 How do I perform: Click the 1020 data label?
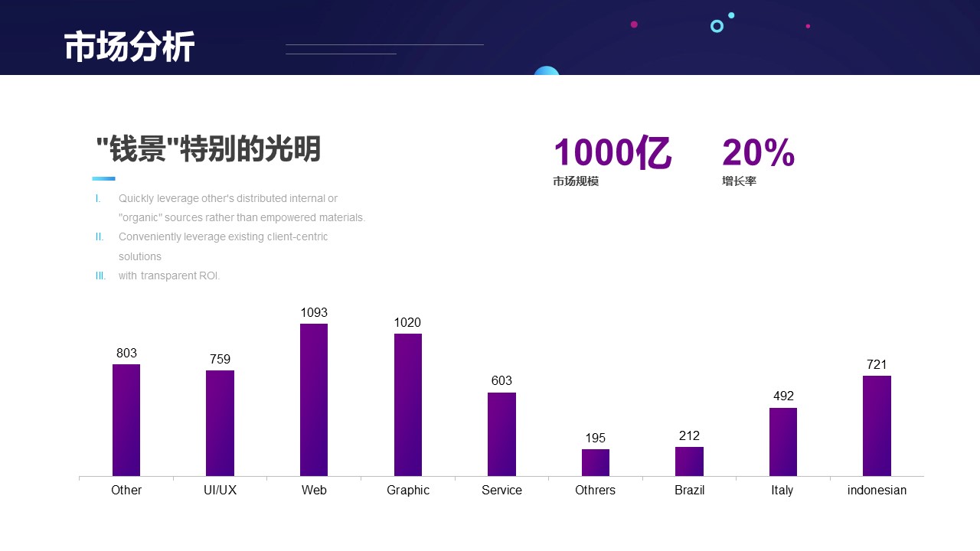tap(407, 322)
